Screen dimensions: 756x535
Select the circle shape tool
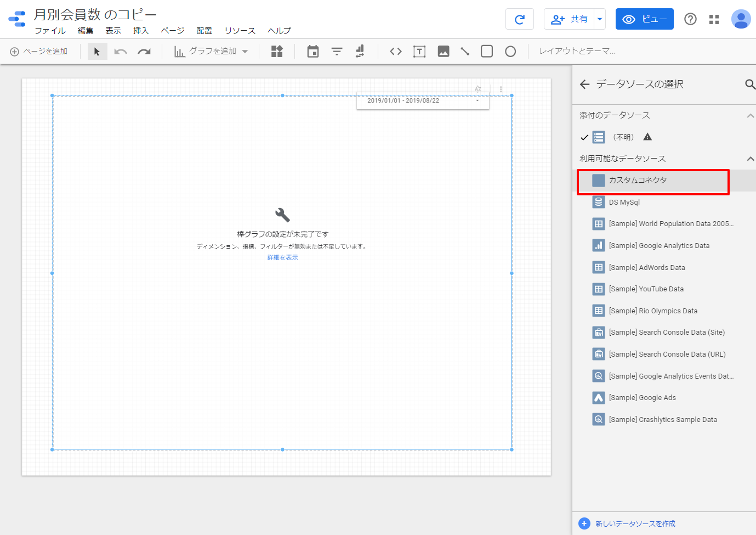pos(510,52)
